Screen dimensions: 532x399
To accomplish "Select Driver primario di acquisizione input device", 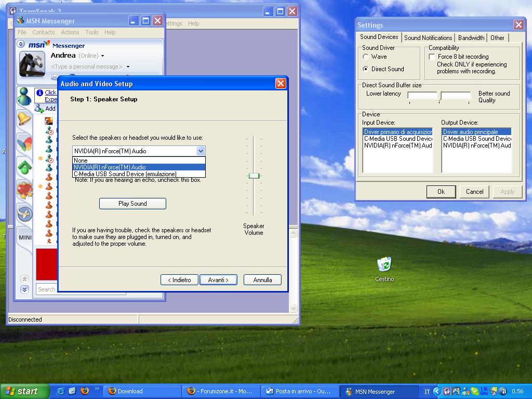I will [397, 131].
